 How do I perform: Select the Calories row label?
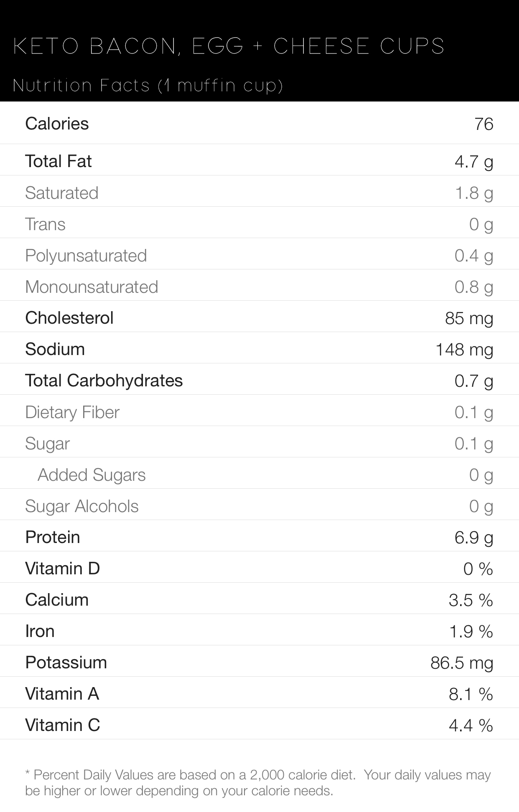[57, 124]
